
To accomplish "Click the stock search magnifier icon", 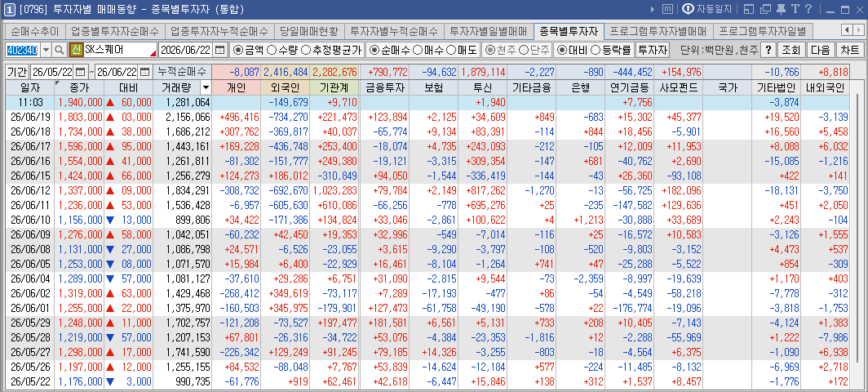I will coord(60,50).
